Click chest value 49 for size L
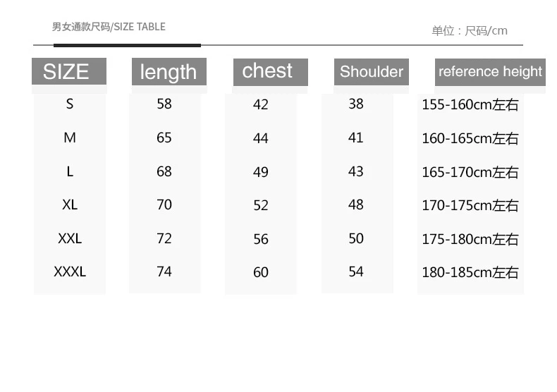Viewport: 557px width, 392px height. tap(261, 172)
